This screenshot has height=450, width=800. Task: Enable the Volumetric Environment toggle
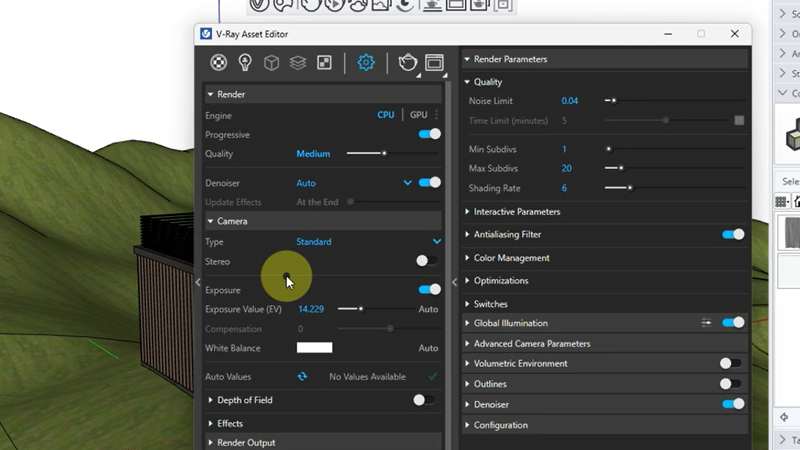732,364
